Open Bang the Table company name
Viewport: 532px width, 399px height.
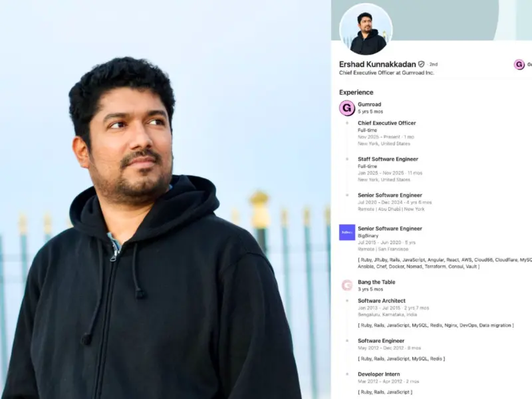[376, 282]
